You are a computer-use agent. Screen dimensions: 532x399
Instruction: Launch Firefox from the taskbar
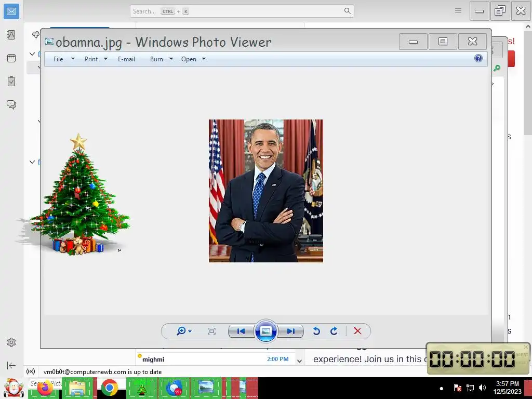pyautogui.click(x=45, y=388)
